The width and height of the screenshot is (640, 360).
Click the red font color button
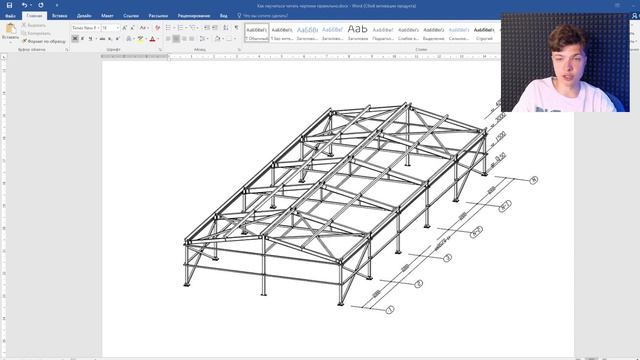(152, 38)
